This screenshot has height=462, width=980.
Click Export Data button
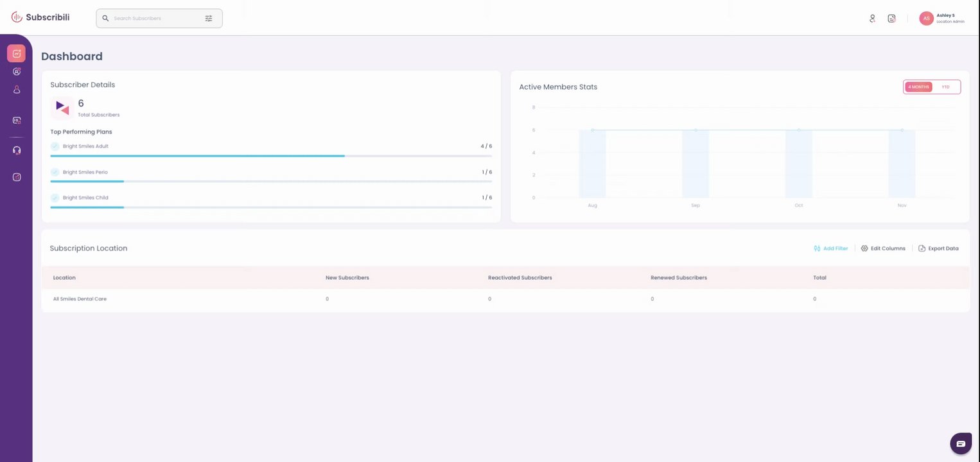(x=938, y=248)
